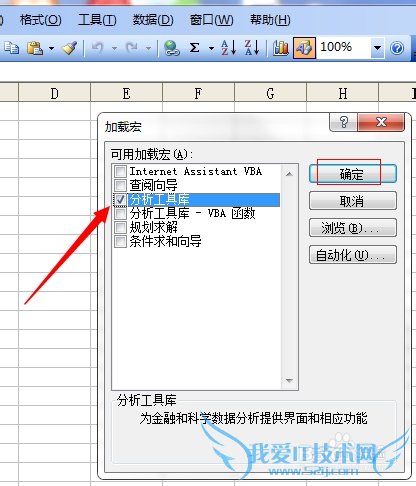Open the Paste options dropdown arrow
This screenshot has height=486, width=416.
click(51, 49)
